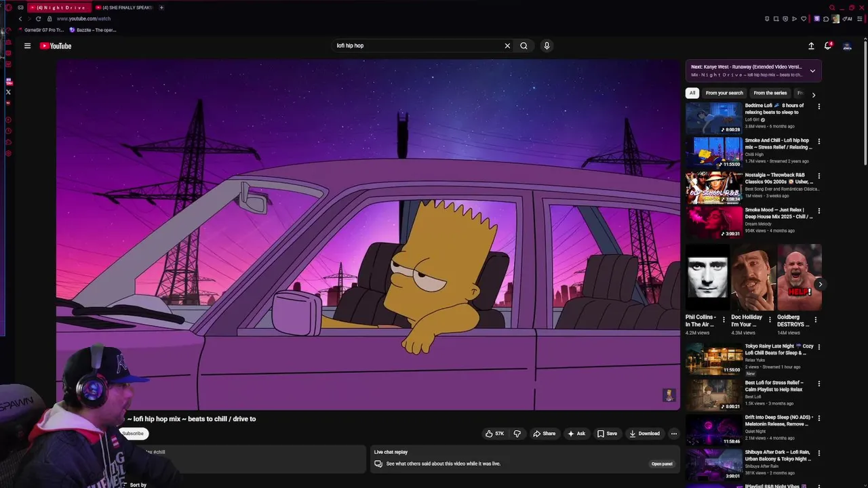Save the video to a playlist
The width and height of the screenshot is (868, 488).
[x=607, y=434]
